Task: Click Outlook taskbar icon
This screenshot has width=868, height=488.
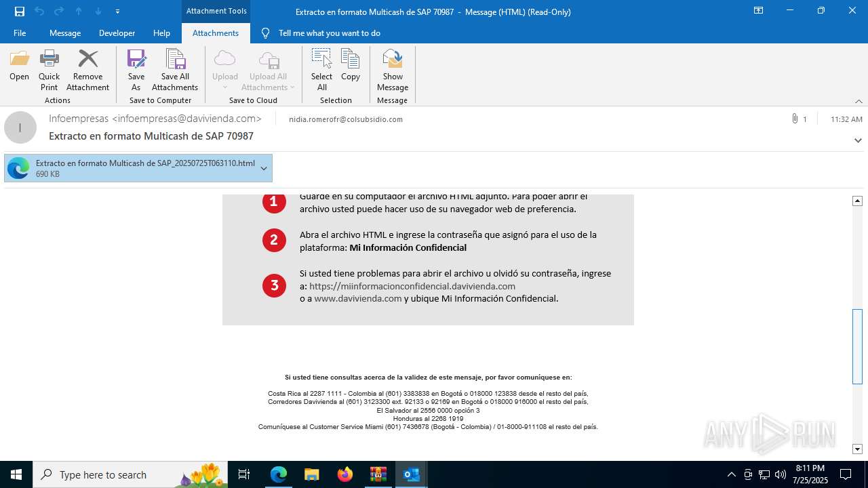Action: coord(411,474)
